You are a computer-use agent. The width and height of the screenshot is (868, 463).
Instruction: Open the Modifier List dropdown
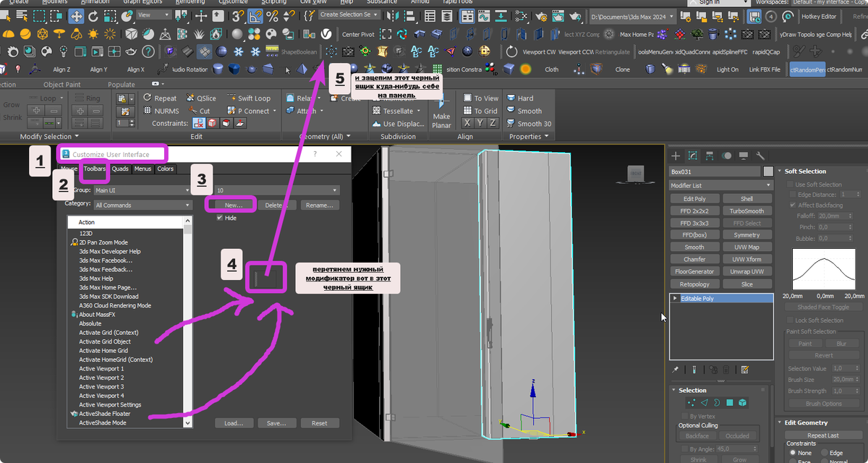pyautogui.click(x=721, y=185)
